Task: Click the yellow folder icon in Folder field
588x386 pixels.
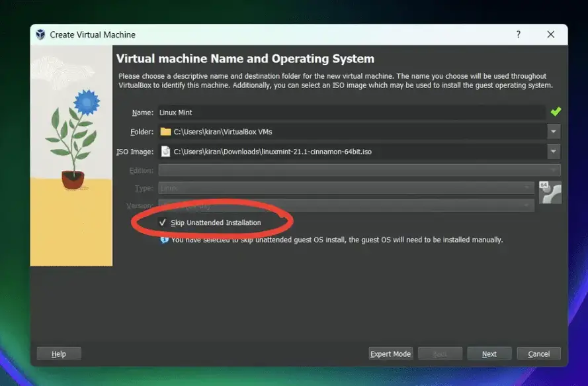Action: pos(165,131)
